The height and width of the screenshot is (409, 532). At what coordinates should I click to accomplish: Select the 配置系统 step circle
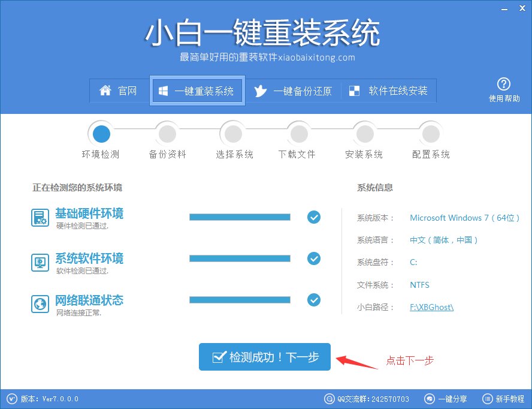tap(430, 134)
